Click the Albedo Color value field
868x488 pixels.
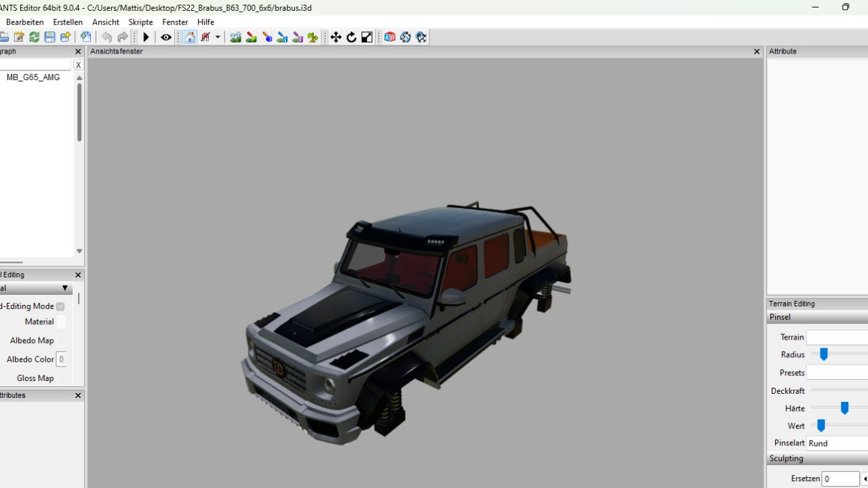click(61, 359)
